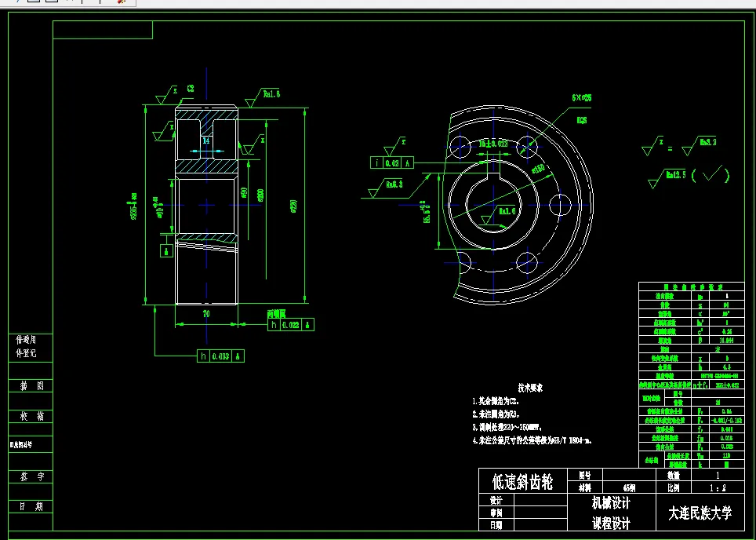Select requirement line 3 about 220~250 hardness
Screen dimensions: 756x540
[x=507, y=427]
